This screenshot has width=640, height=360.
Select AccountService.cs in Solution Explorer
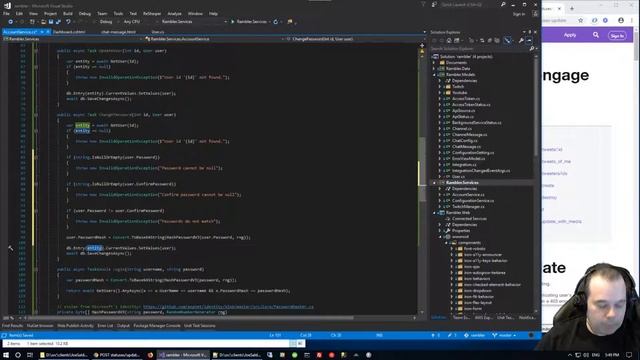[x=468, y=195]
